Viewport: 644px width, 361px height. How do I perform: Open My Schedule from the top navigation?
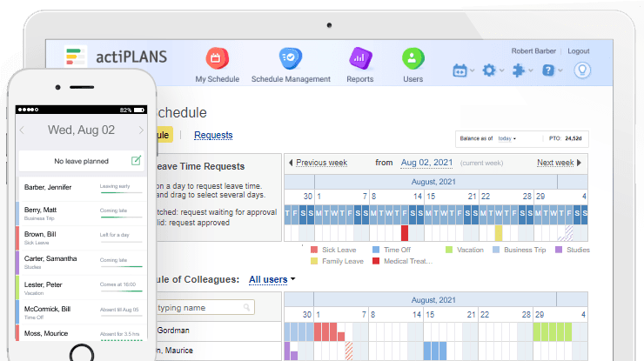pos(218,65)
